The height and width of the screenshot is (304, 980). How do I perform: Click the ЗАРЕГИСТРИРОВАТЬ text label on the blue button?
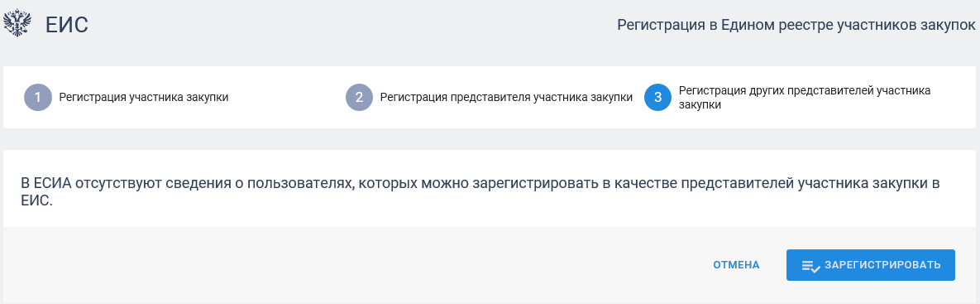pyautogui.click(x=882, y=265)
